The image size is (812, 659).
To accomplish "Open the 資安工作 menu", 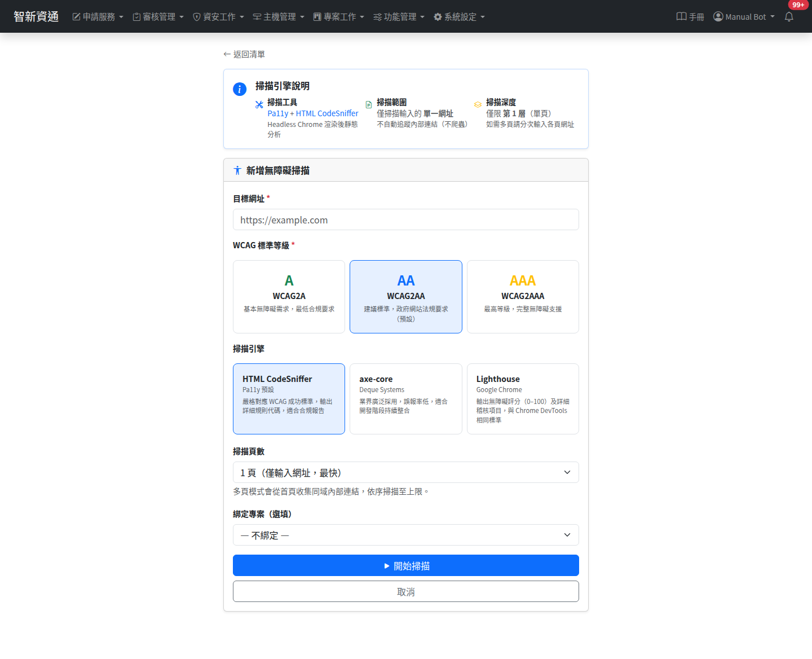I will [218, 17].
